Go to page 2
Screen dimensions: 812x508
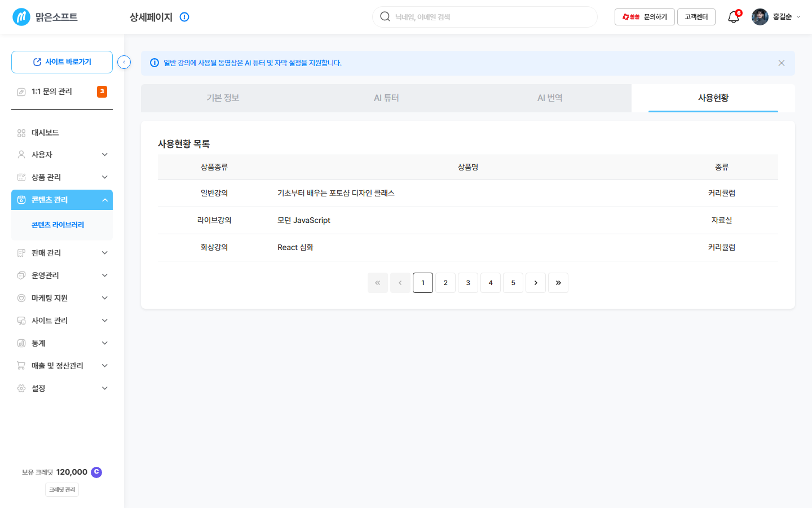(445, 283)
